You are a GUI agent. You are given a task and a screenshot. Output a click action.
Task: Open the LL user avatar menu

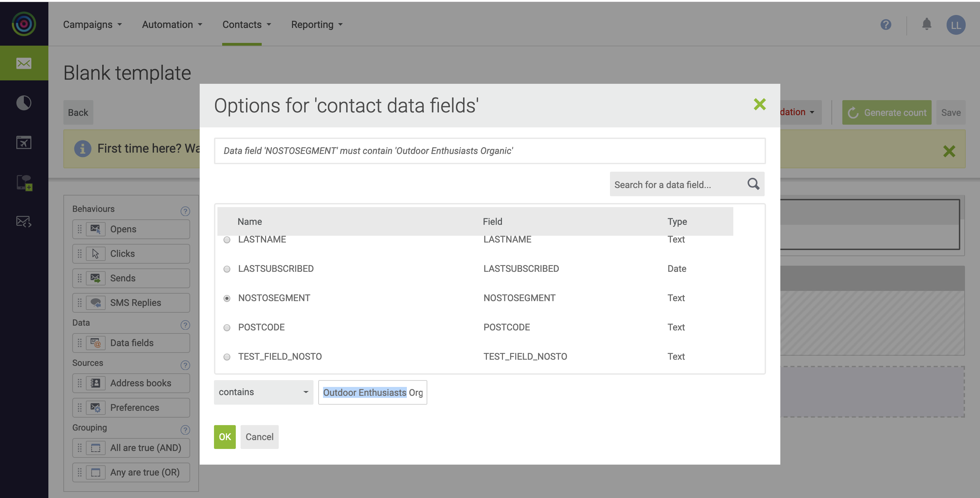[956, 25]
